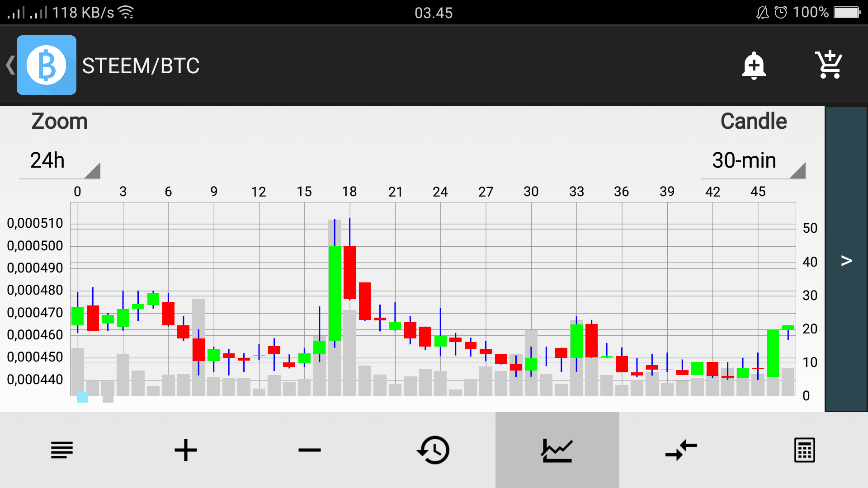The width and height of the screenshot is (868, 488).
Task: Tap the 03.45 clock in status bar
Action: [x=434, y=13]
